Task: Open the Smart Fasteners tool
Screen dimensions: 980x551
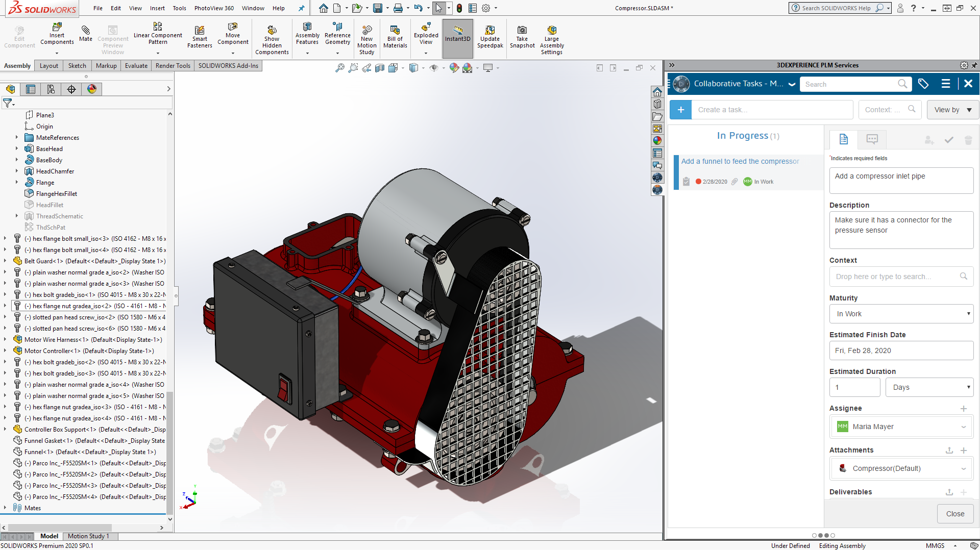Action: (x=199, y=36)
